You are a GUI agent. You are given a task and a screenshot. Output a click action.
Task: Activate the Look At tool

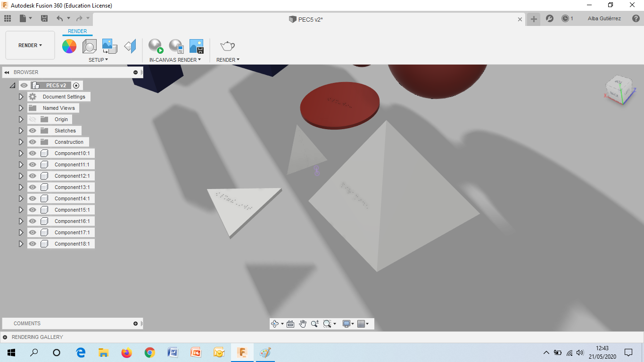pyautogui.click(x=290, y=324)
